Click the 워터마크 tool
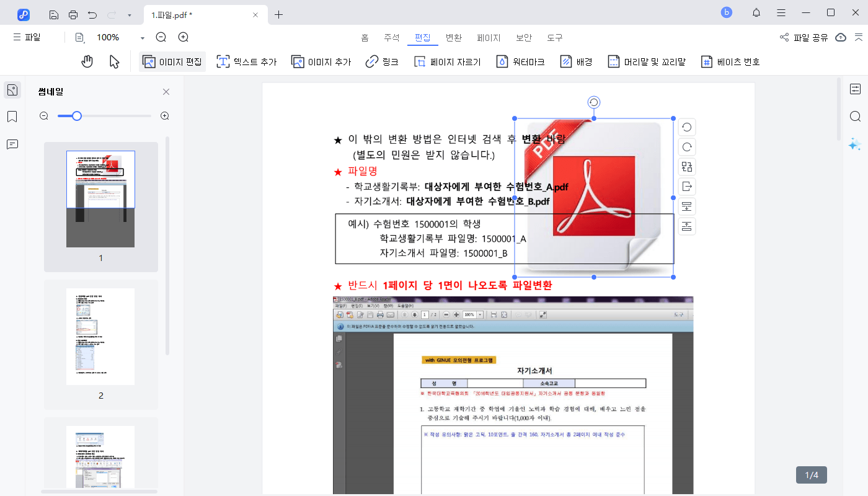 [x=521, y=61]
